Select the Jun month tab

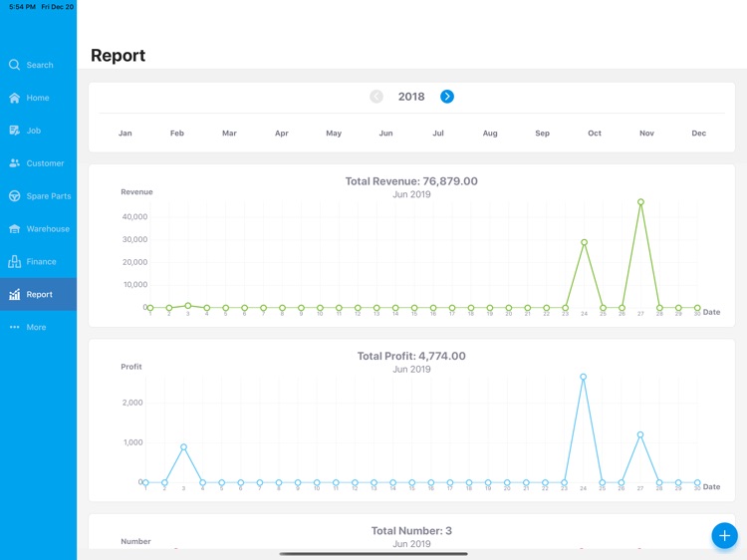(x=385, y=133)
